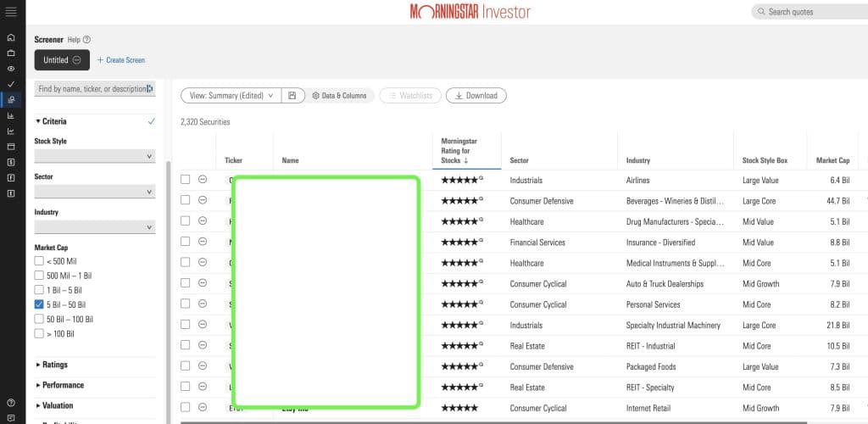
Task: Click the Help question icon beside Screener
Action: coord(86,40)
